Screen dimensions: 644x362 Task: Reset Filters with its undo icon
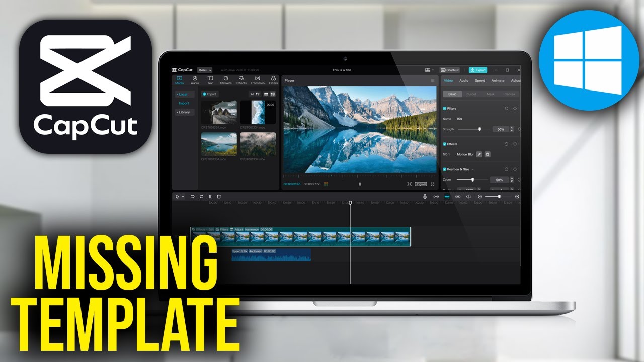point(506,108)
